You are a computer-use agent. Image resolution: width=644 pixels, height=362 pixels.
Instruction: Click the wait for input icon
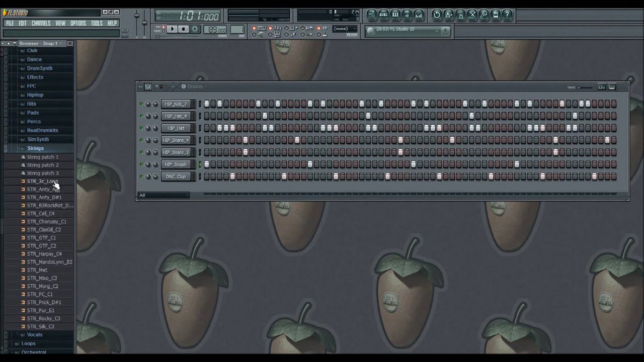coord(277,34)
